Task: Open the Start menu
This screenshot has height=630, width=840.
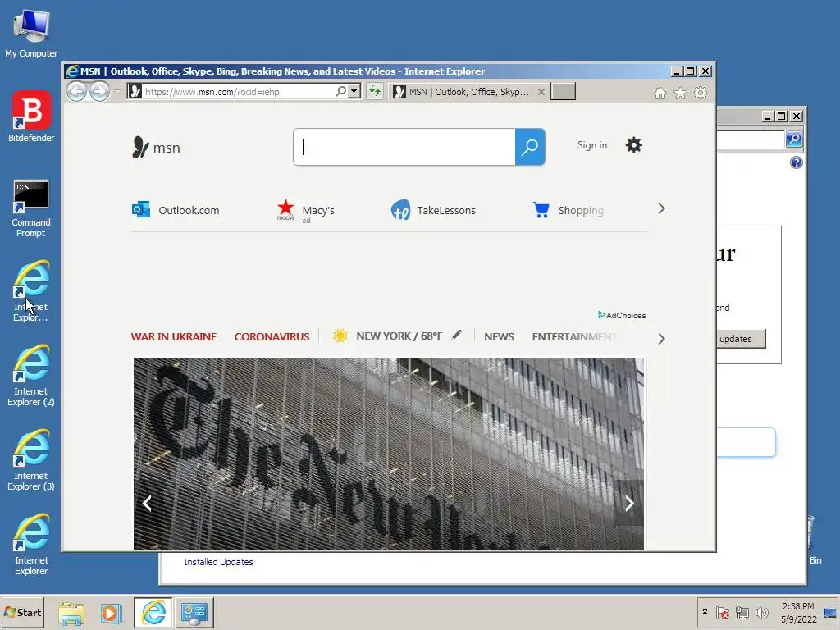Action: click(22, 612)
